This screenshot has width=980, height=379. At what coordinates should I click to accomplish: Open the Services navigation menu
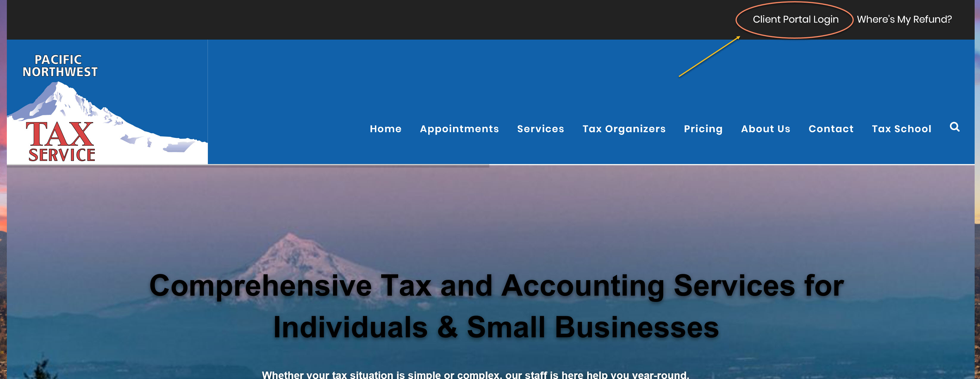[x=539, y=127]
